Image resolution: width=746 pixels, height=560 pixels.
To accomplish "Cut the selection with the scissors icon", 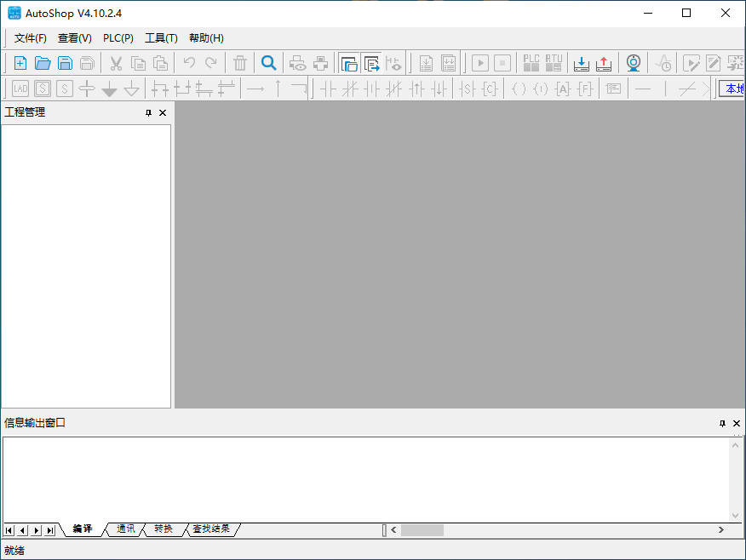I will (x=116, y=63).
